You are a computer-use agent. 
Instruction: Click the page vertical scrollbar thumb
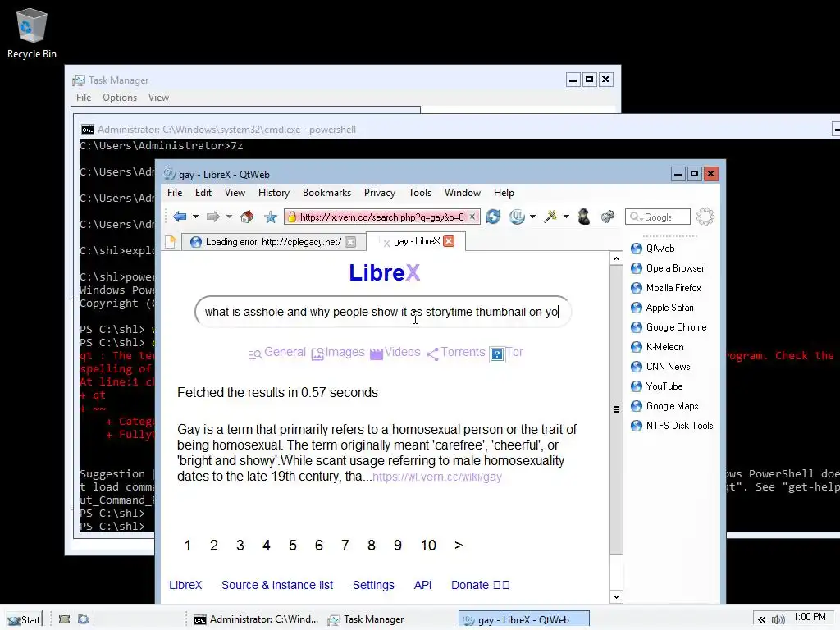coord(616,410)
